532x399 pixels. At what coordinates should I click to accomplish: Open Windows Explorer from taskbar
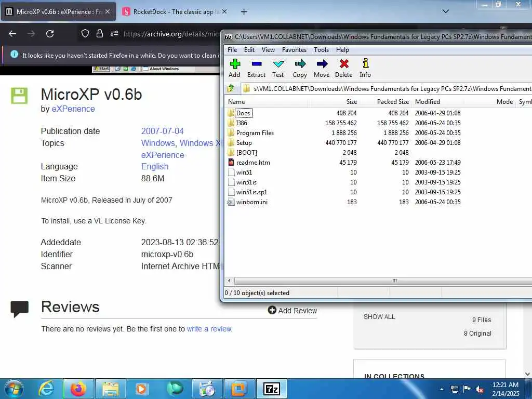(110, 389)
